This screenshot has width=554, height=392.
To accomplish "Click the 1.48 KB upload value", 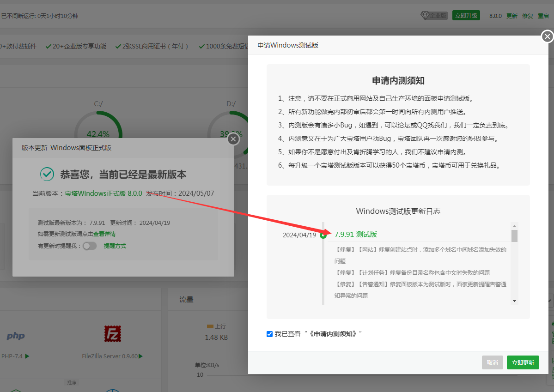I will [x=216, y=337].
